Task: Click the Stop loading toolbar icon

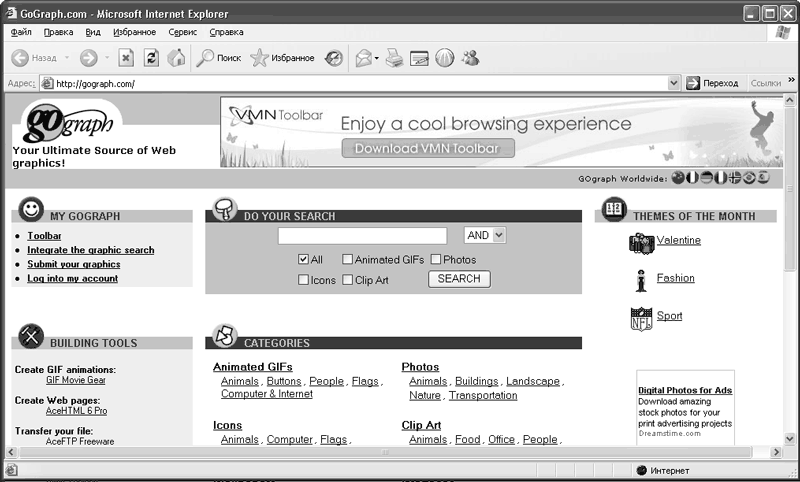Action: (x=125, y=58)
